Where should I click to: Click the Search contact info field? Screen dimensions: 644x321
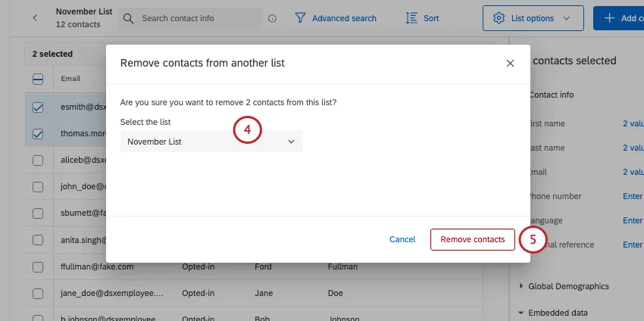click(x=197, y=18)
